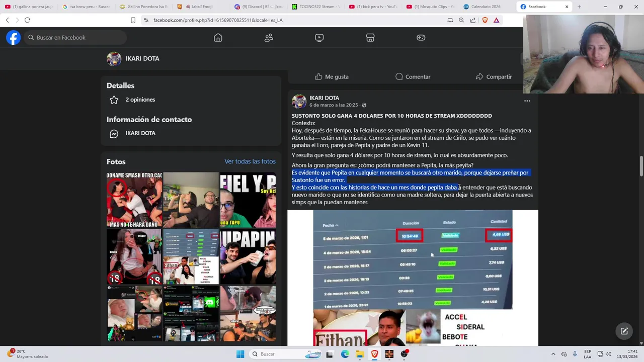The width and height of the screenshot is (644, 362).
Task: Click ESP LAA language indicator
Action: pyautogui.click(x=588, y=354)
